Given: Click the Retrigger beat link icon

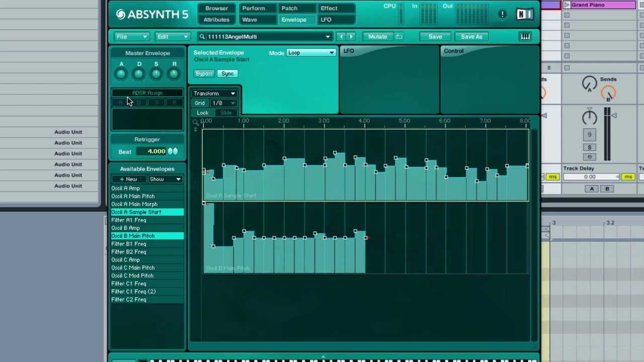Looking at the screenshot, I should pos(173,151).
